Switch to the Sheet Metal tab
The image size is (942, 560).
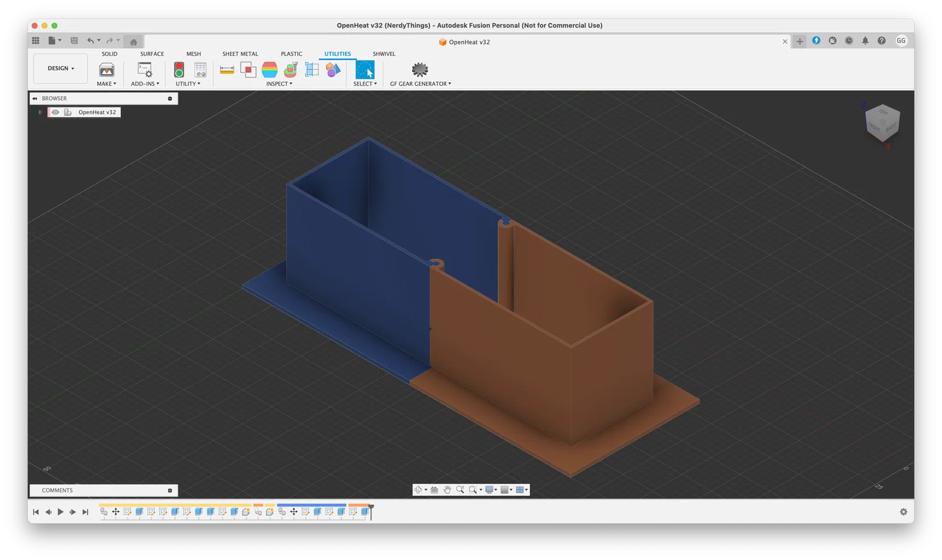[240, 54]
